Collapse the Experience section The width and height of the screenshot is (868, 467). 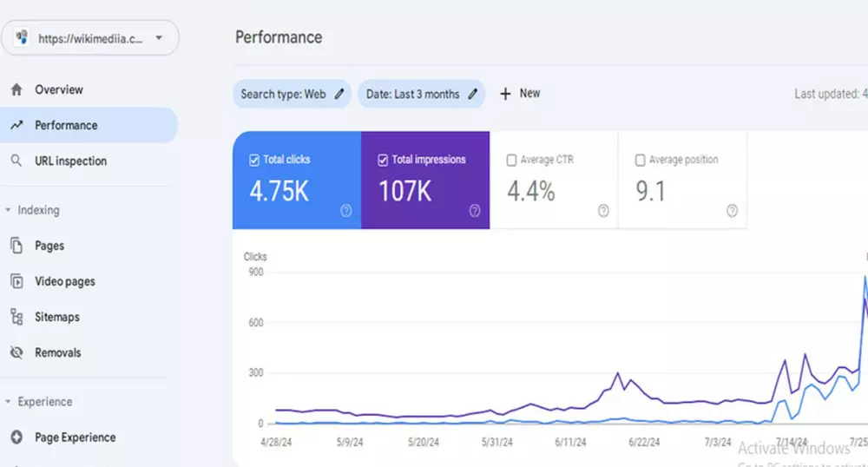point(9,402)
